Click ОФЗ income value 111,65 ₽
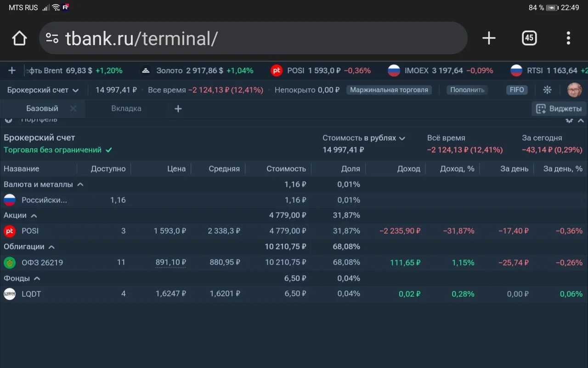Image resolution: width=588 pixels, height=368 pixels. click(x=405, y=262)
